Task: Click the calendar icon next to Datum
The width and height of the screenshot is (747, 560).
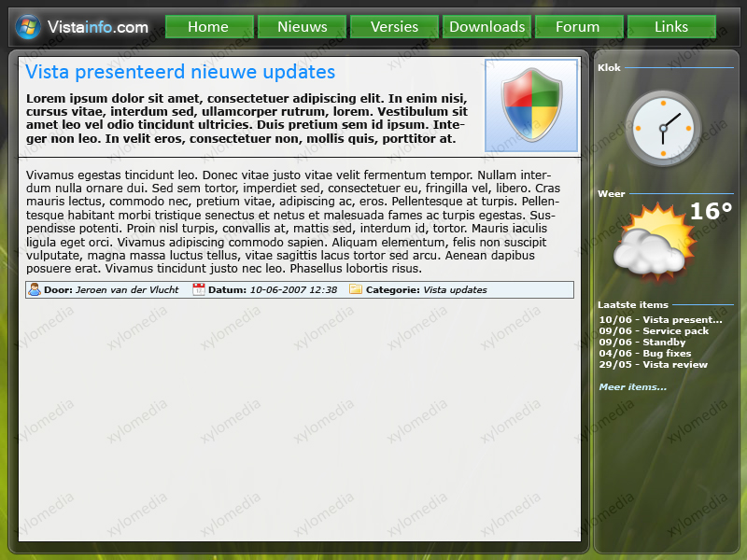Action: tap(199, 289)
